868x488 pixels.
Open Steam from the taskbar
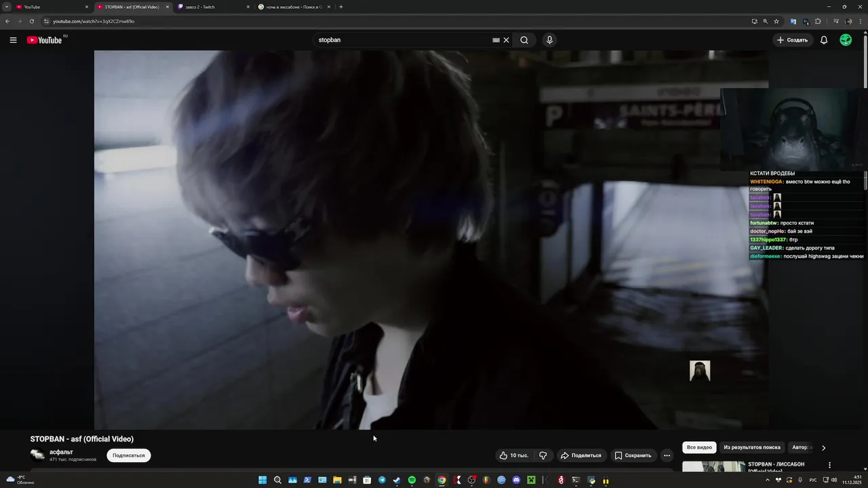click(x=397, y=480)
